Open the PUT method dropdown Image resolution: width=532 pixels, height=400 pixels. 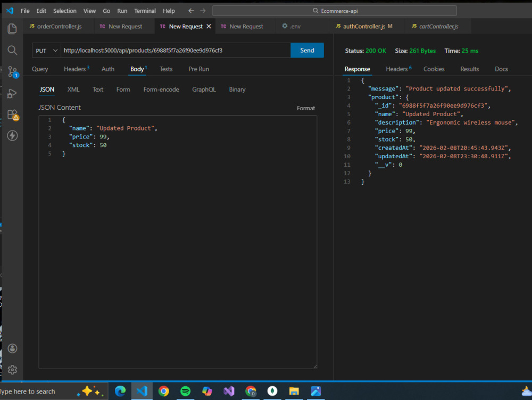(46, 51)
